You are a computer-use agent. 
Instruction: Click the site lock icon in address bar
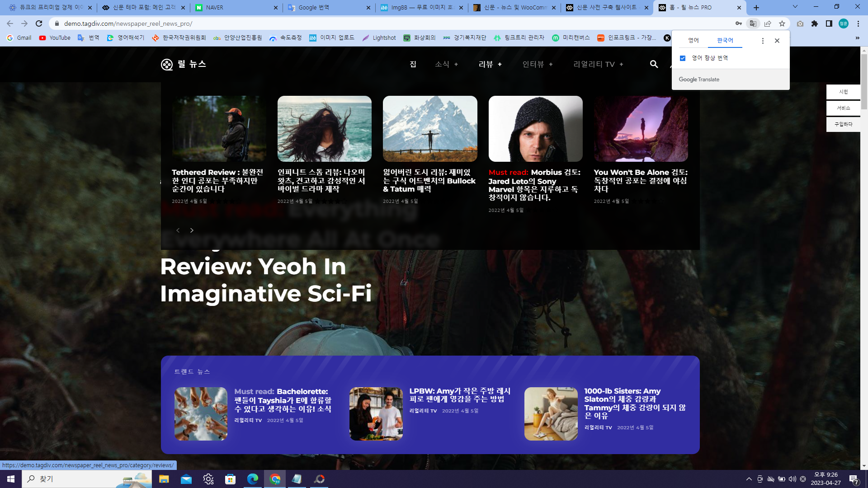(57, 23)
